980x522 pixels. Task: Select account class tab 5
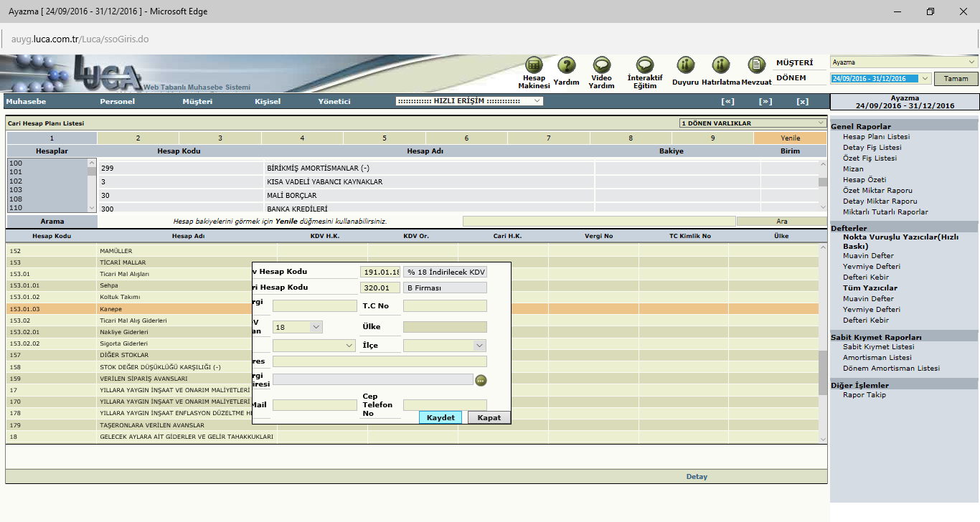tap(385, 138)
